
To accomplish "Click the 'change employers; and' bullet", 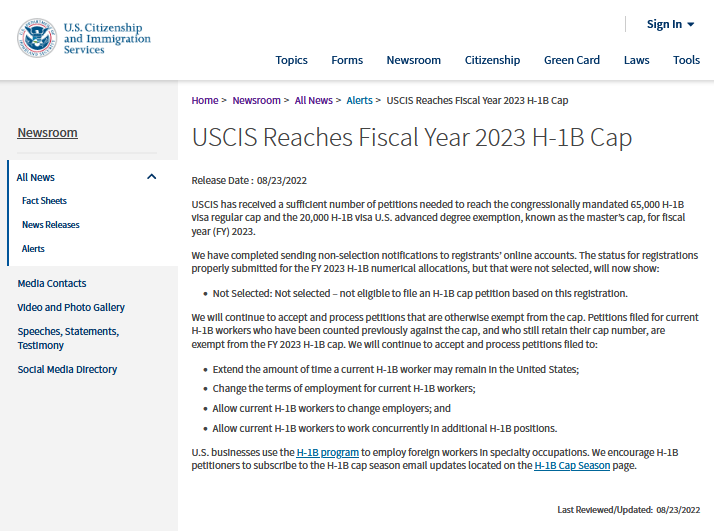I will [x=332, y=408].
